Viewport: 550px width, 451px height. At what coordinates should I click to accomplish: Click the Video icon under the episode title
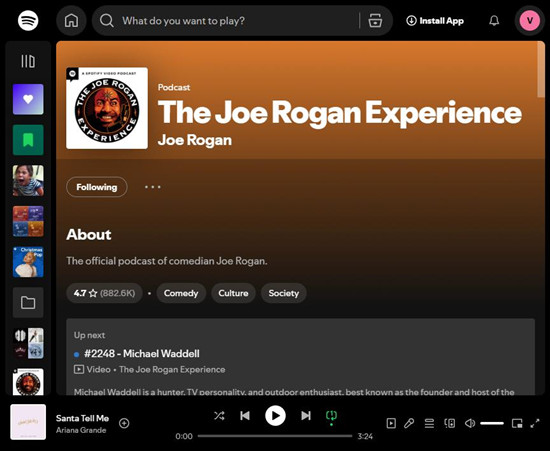click(x=79, y=369)
